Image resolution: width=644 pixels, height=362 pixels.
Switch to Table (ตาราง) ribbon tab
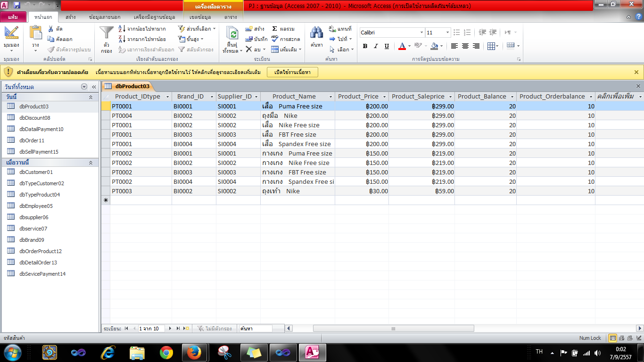[x=231, y=17]
